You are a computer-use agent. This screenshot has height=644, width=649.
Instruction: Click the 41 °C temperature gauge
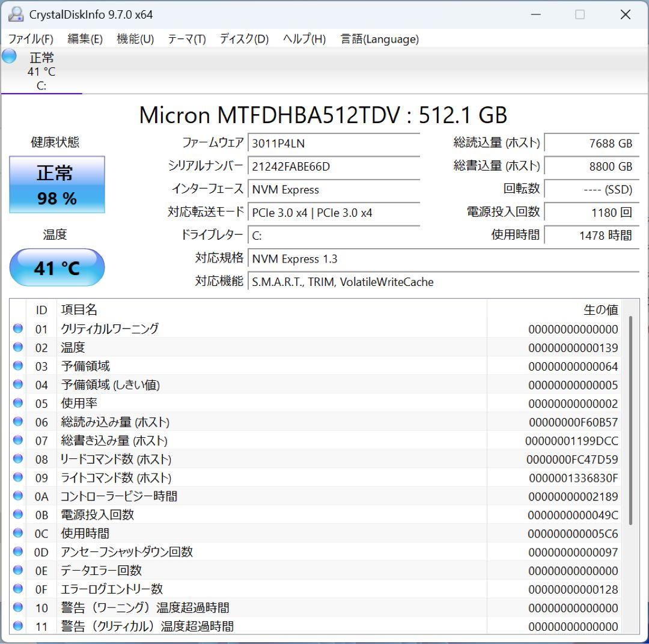pyautogui.click(x=56, y=267)
